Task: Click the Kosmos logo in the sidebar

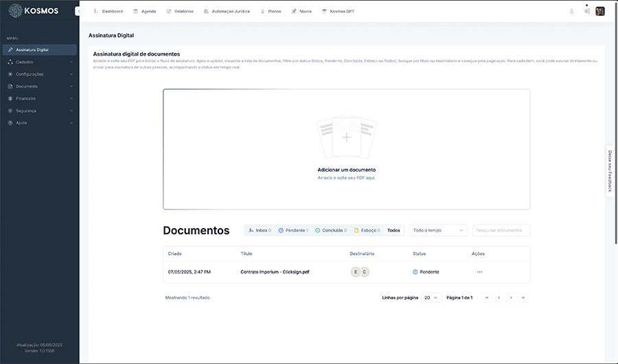Action: [x=39, y=11]
